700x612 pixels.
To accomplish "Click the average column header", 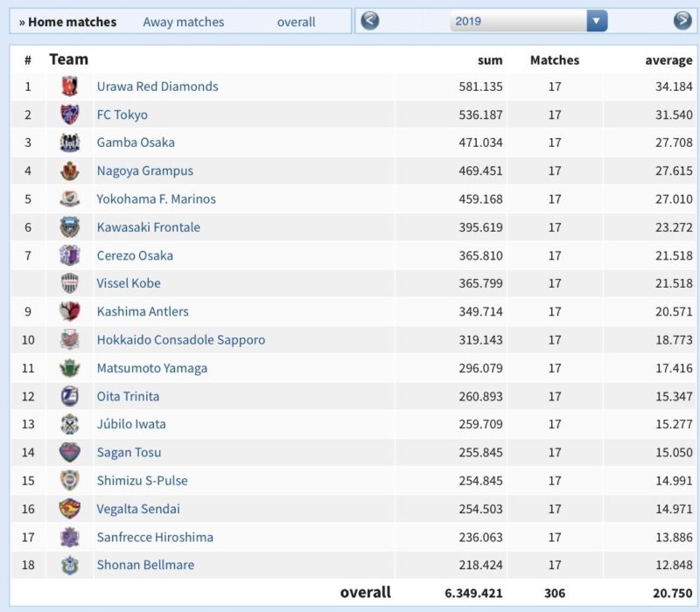I will click(668, 60).
